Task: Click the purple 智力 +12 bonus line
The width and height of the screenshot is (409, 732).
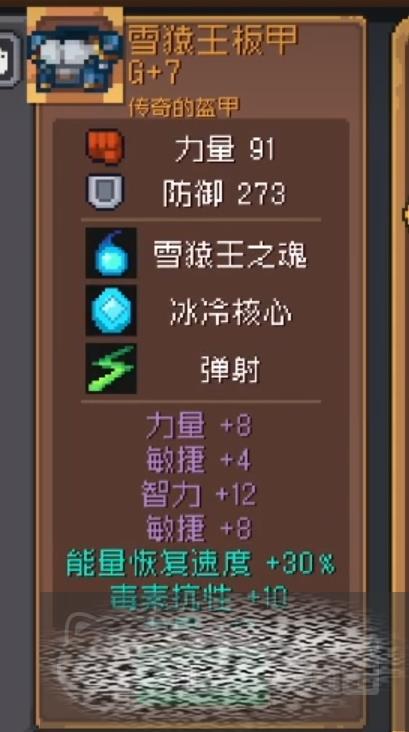Action: 199,494
